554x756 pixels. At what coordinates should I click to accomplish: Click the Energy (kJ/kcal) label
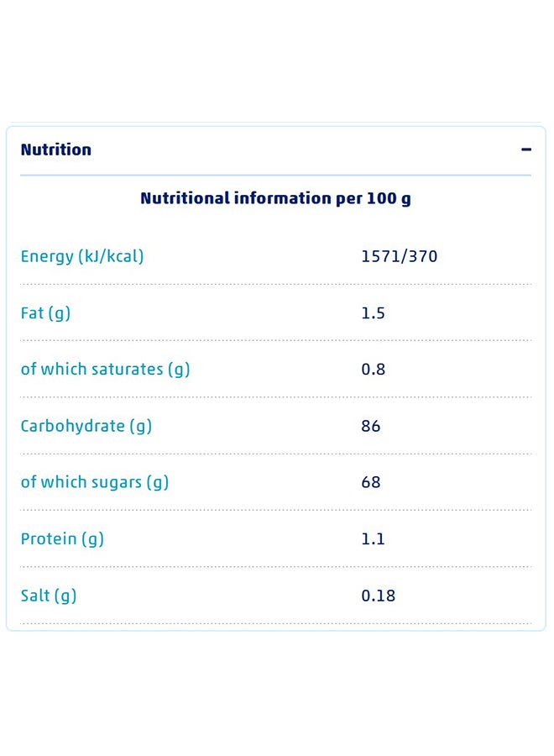(82, 256)
